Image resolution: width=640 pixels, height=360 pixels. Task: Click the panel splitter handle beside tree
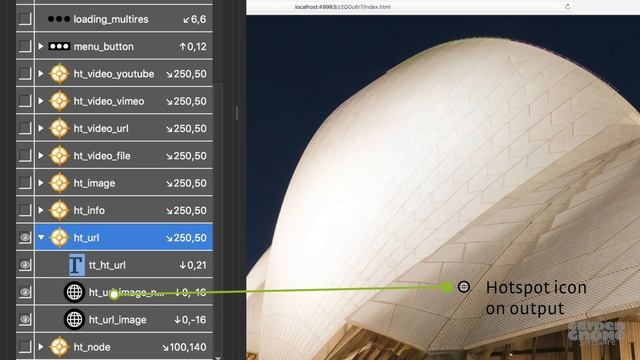(x=237, y=113)
